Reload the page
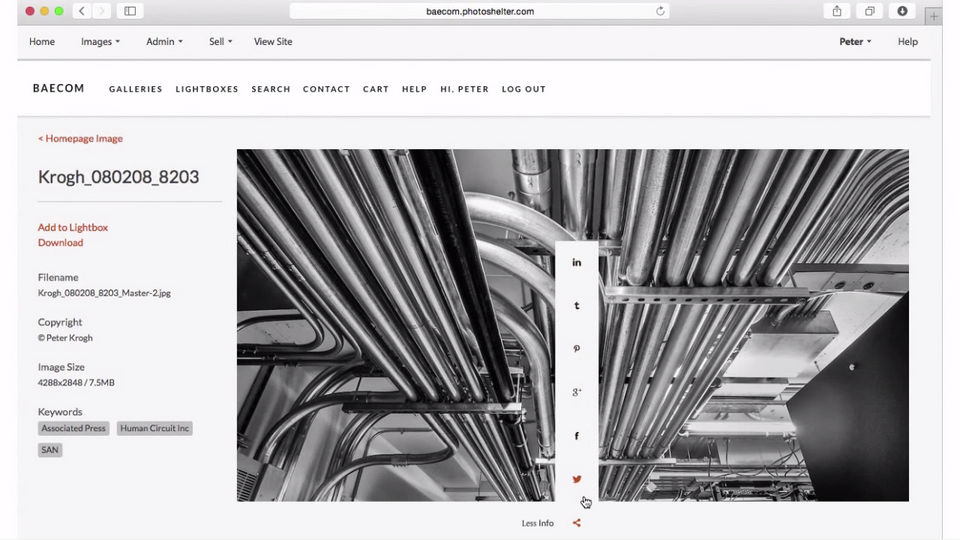 (660, 11)
